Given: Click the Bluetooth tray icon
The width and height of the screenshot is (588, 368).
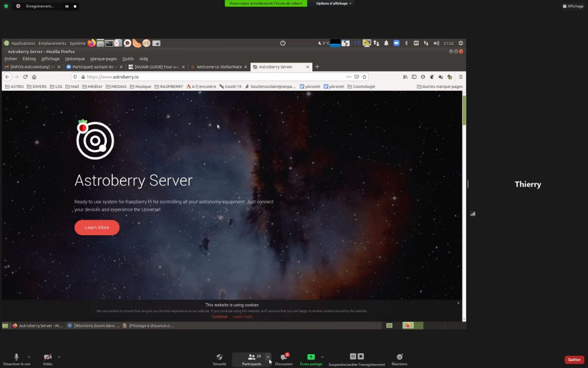Looking at the screenshot, I should coord(406,43).
